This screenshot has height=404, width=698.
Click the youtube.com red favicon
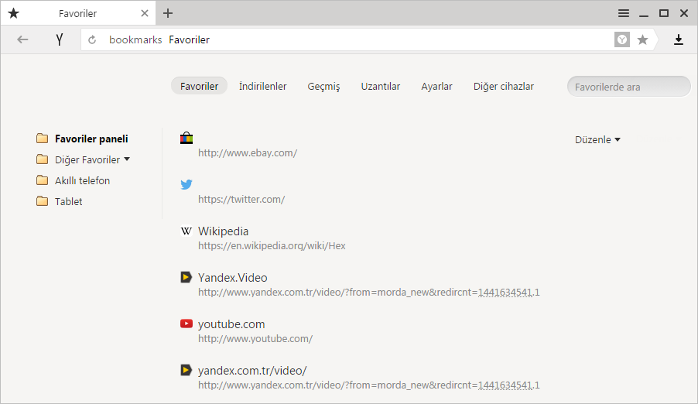186,323
